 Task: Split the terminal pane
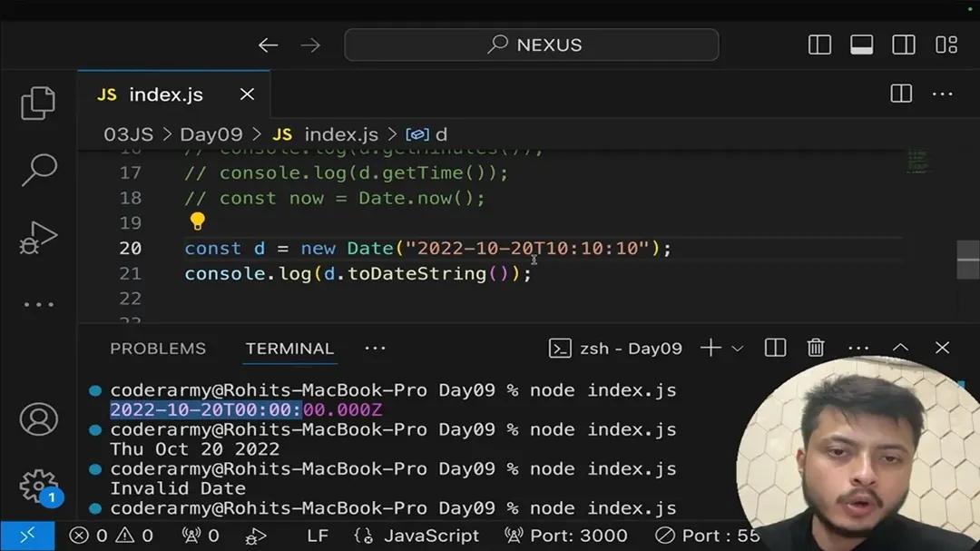tap(775, 348)
